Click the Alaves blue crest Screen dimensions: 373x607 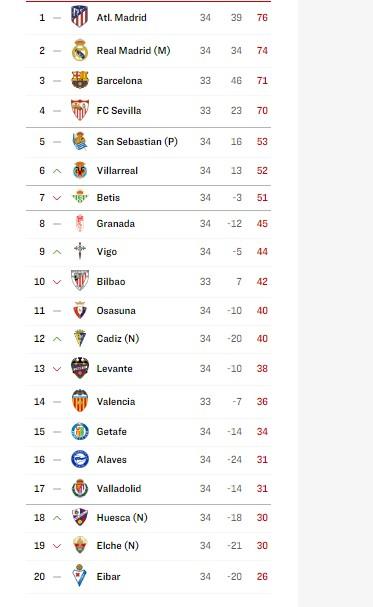(x=80, y=459)
